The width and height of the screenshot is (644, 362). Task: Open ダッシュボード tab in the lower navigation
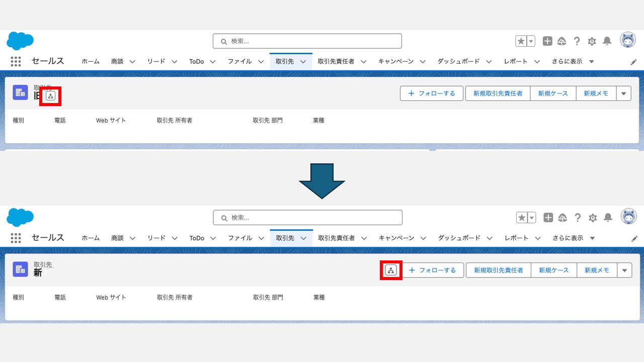(x=458, y=238)
